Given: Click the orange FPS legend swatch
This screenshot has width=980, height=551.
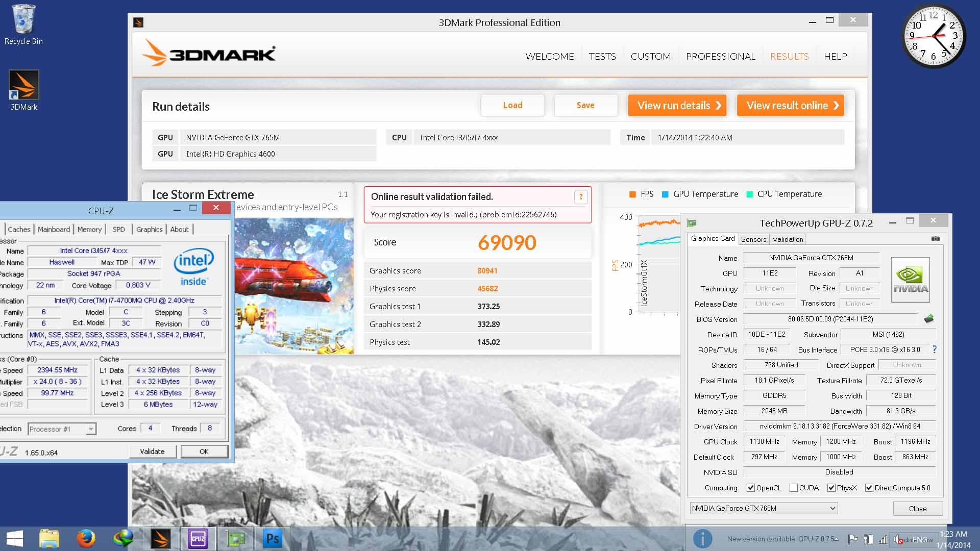Looking at the screenshot, I should 632,194.
